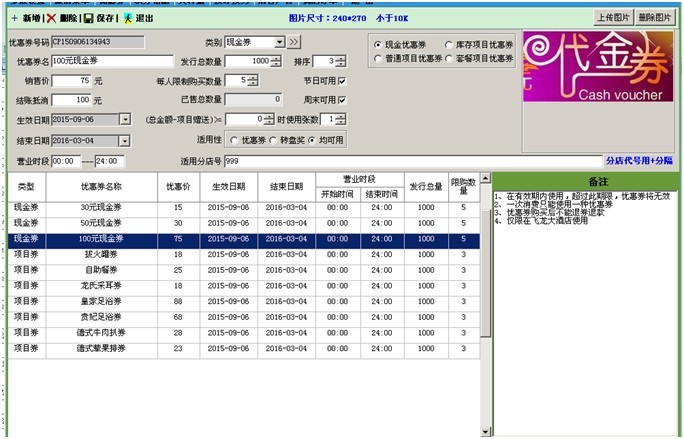Select the 自助餐券 row in the table
684x439 pixels.
[101, 269]
